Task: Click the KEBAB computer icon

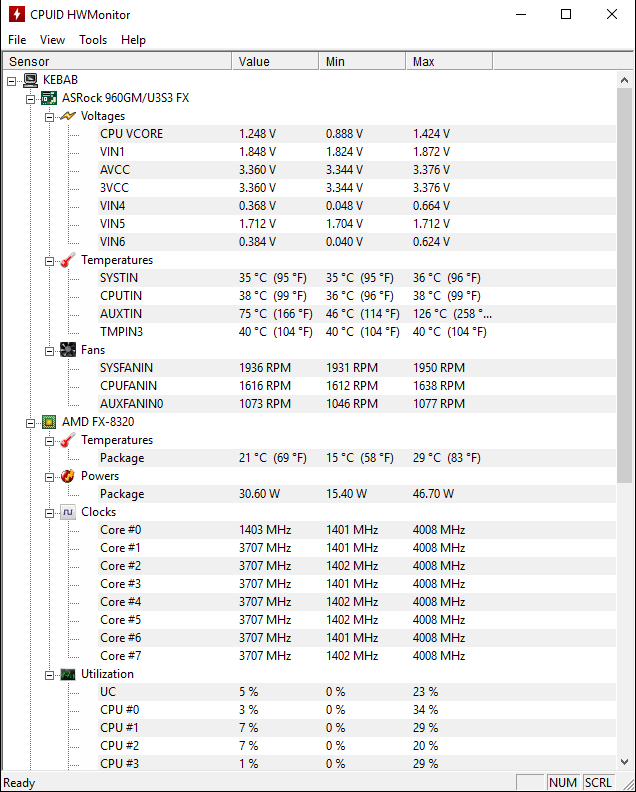Action: [30, 80]
